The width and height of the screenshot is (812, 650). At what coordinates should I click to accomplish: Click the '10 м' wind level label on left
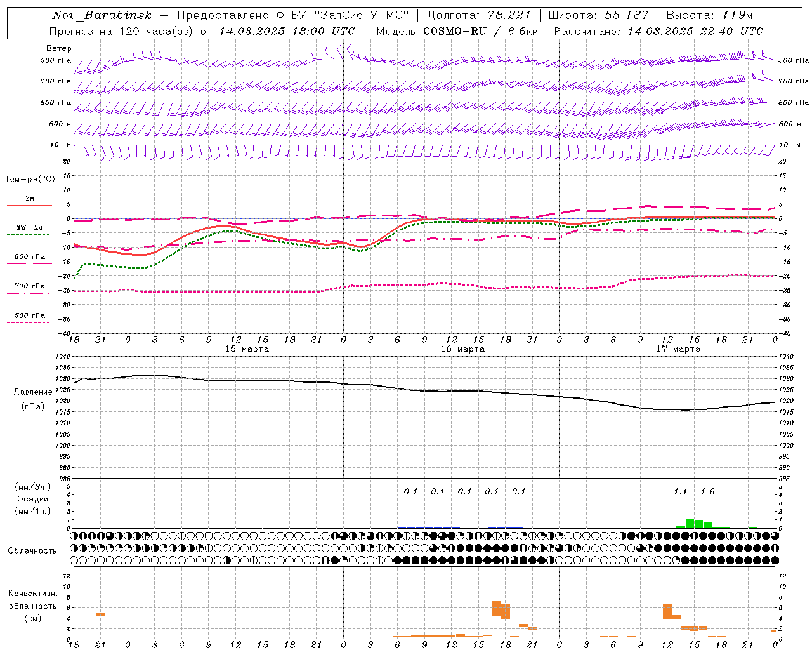point(61,145)
